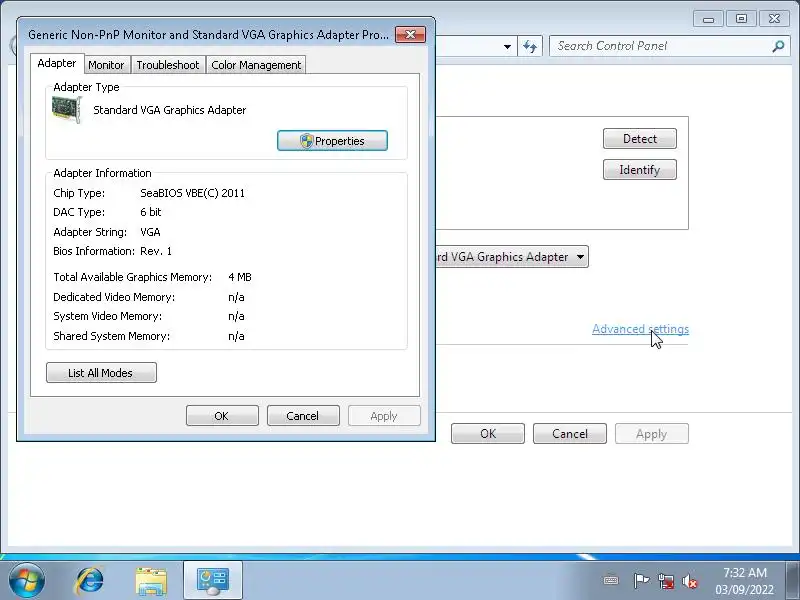Click Identify in Screen Resolution window
800x600 pixels.
pos(640,170)
